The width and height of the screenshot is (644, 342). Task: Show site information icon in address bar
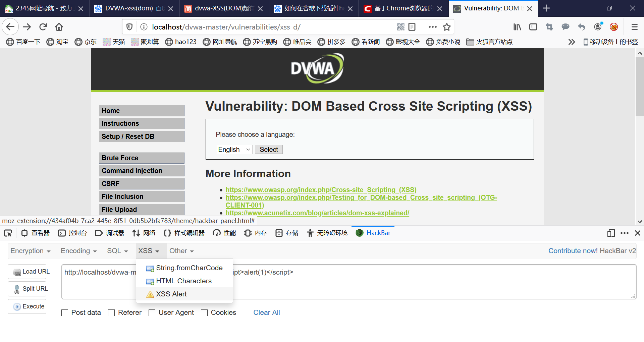click(x=144, y=27)
